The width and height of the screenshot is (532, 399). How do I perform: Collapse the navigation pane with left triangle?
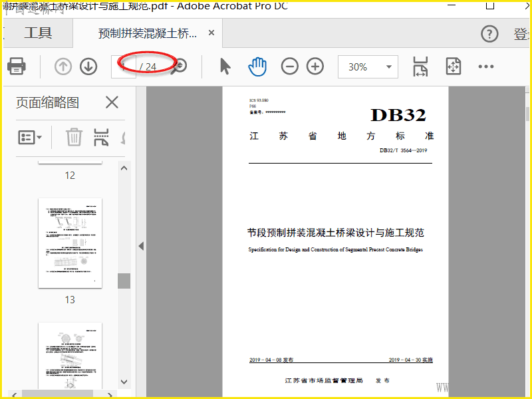tap(142, 246)
